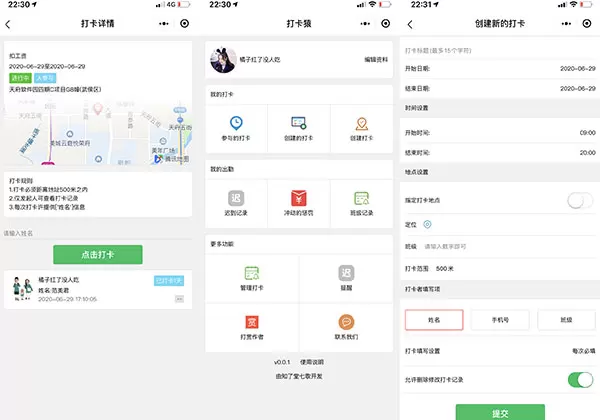Open the more menu in 创建新的打卡 header

pos(566,24)
